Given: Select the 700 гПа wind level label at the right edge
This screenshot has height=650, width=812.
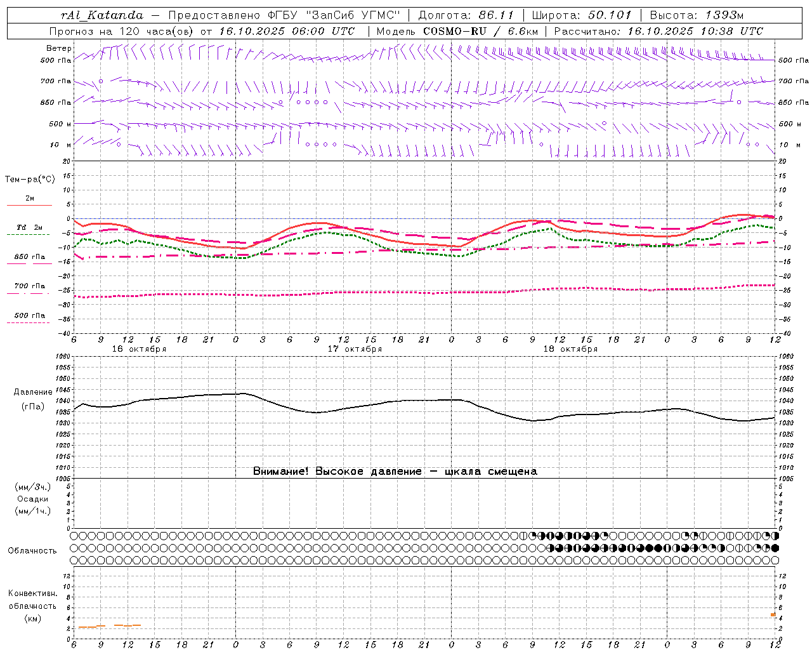Looking at the screenshot, I should pyautogui.click(x=794, y=81).
